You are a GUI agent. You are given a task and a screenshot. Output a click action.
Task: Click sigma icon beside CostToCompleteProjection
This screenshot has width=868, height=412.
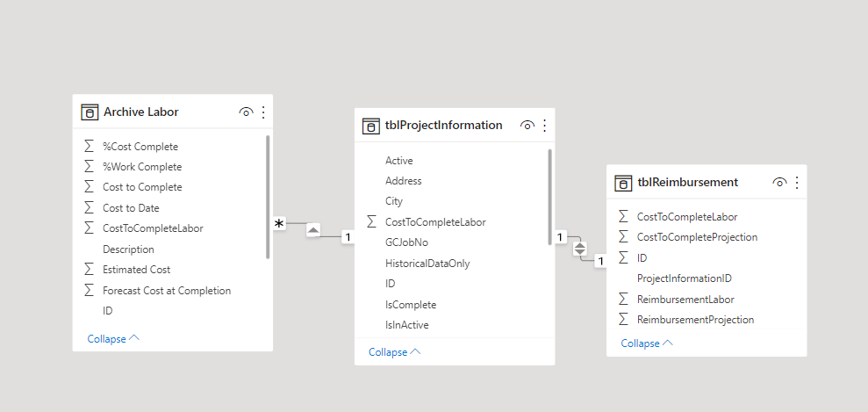pyautogui.click(x=623, y=236)
